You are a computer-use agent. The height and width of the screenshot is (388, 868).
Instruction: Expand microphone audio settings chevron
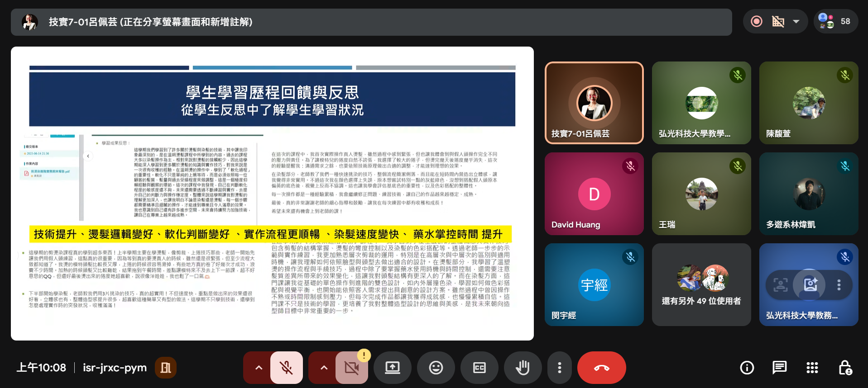point(259,368)
